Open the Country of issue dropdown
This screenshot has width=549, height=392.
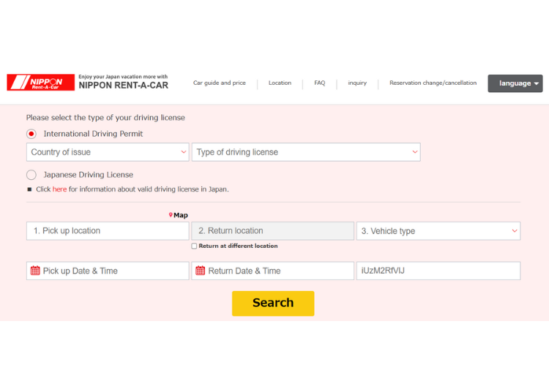[x=108, y=152]
